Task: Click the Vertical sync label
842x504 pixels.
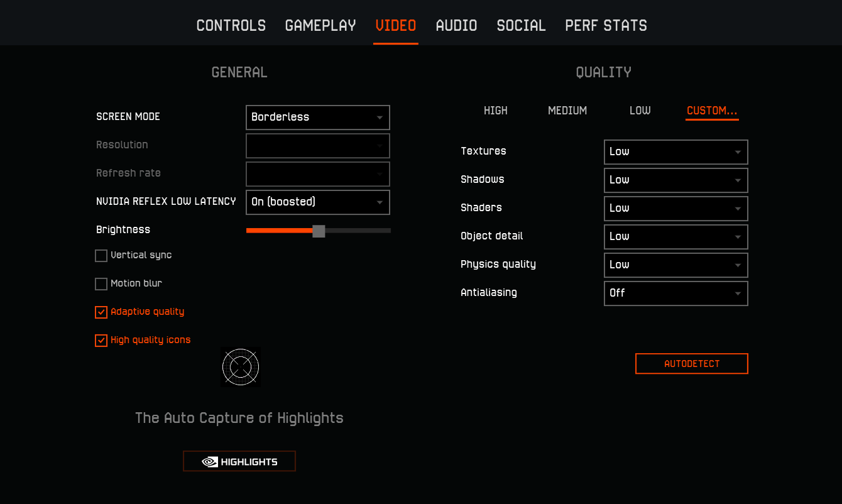Action: point(141,255)
